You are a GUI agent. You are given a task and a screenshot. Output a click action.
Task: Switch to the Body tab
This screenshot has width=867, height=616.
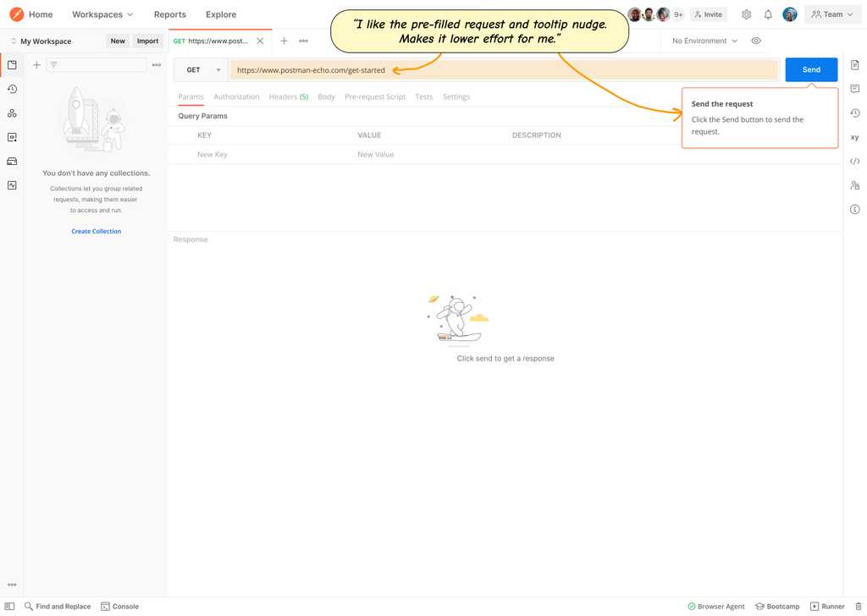[326, 96]
